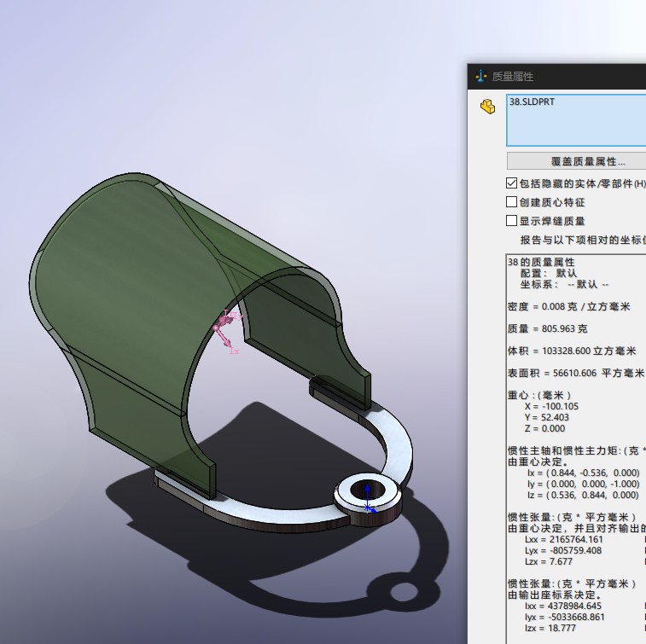
Task: Click the pink center-of-mass triad marker
Action: tap(226, 328)
